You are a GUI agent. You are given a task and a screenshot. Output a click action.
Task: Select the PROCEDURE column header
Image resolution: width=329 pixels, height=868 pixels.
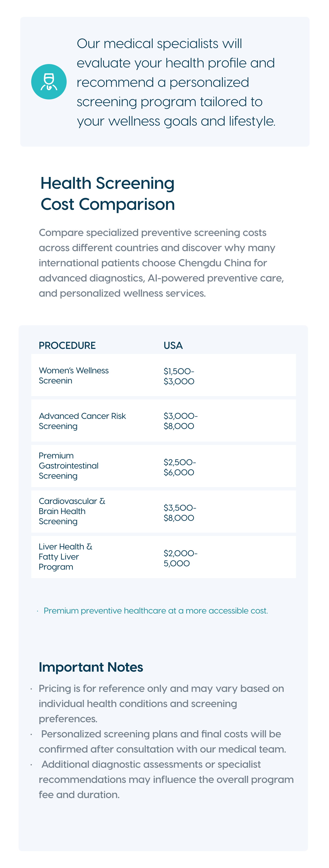67,345
